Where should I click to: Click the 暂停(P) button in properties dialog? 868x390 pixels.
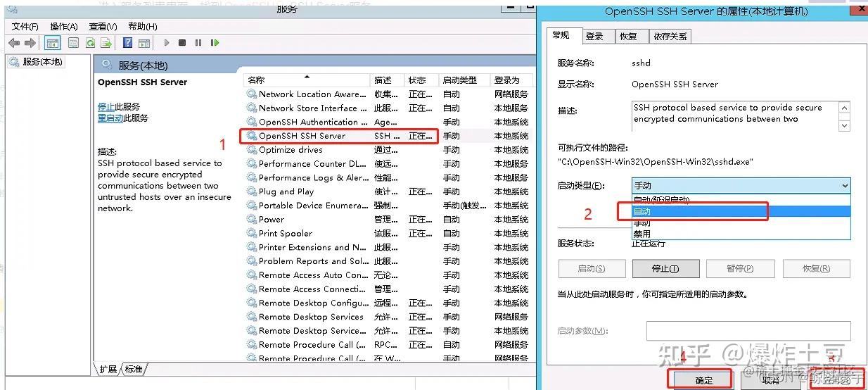(x=739, y=269)
